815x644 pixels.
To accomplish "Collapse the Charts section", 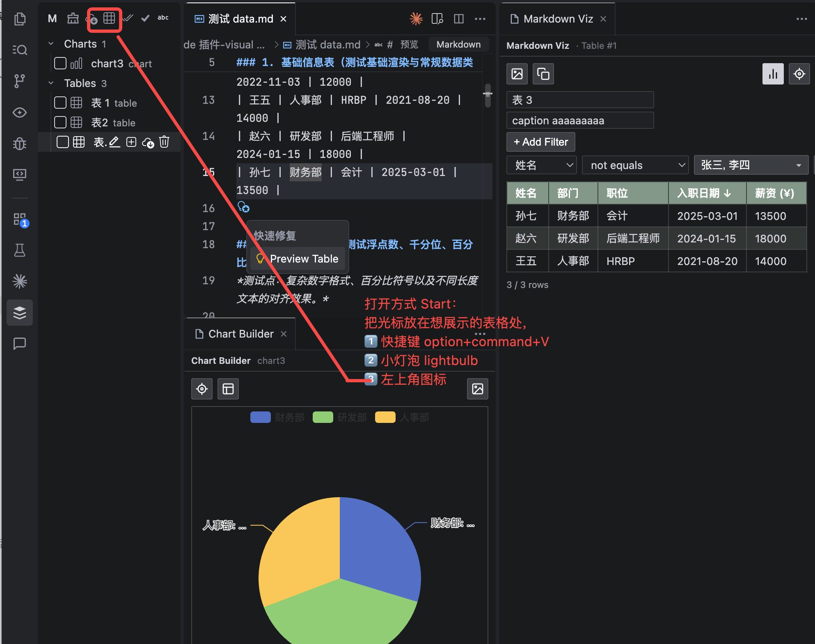I will point(51,43).
